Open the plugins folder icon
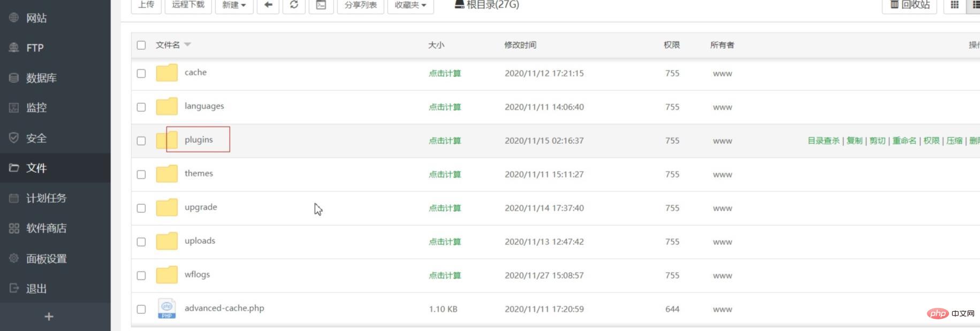This screenshot has width=980, height=331. (166, 140)
